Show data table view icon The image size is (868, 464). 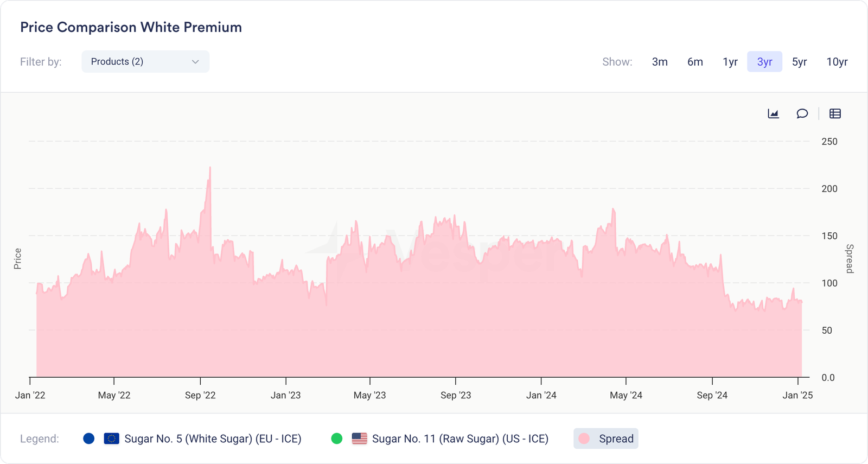(835, 113)
